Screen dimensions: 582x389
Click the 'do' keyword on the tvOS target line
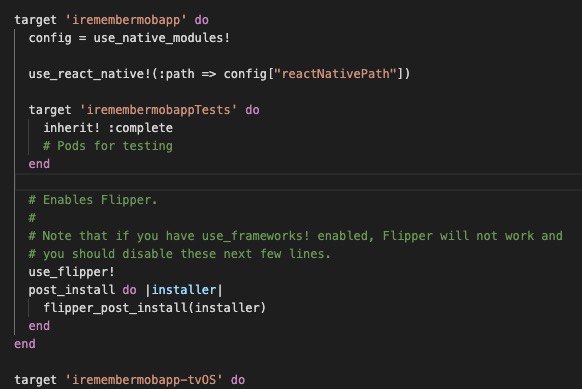click(x=238, y=380)
